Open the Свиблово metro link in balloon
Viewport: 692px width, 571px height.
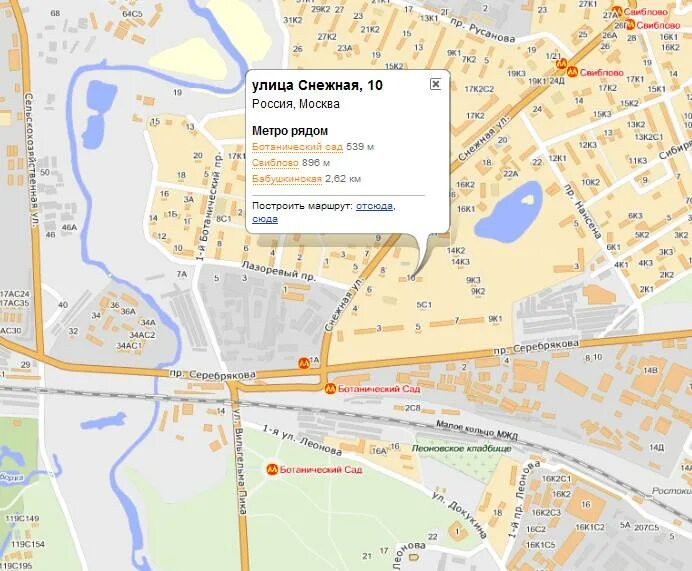(x=275, y=163)
